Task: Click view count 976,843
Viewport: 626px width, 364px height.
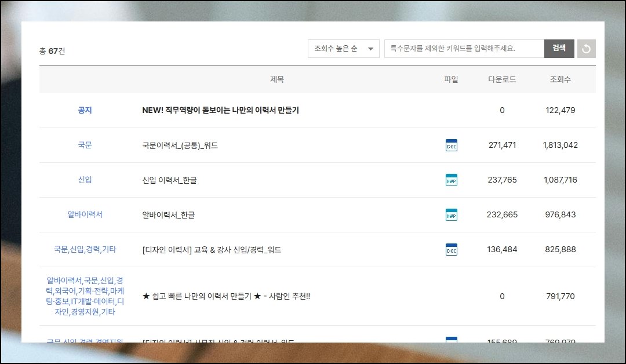Action: point(560,214)
